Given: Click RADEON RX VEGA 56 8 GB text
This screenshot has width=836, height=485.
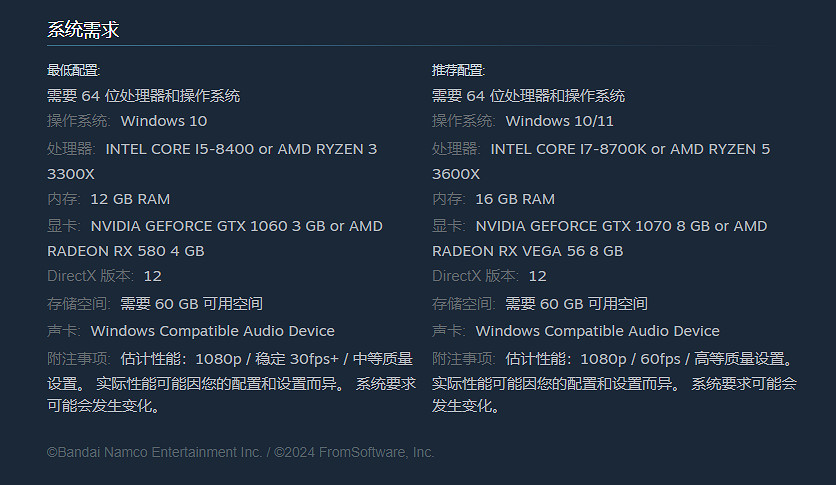Looking at the screenshot, I should coord(527,251).
